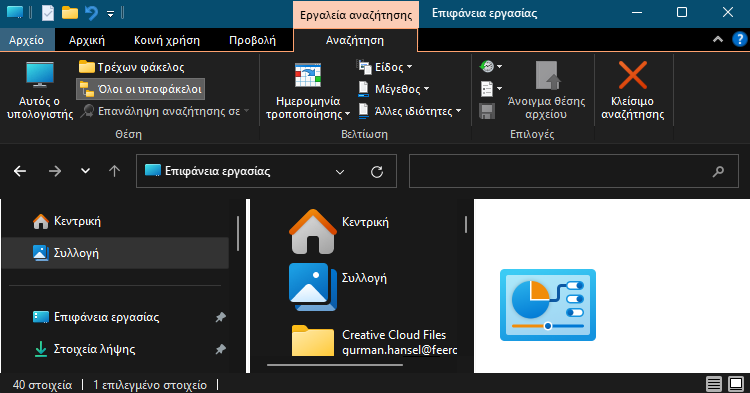Open Άλλες ιδιότητες filter dropdown

tap(410, 111)
